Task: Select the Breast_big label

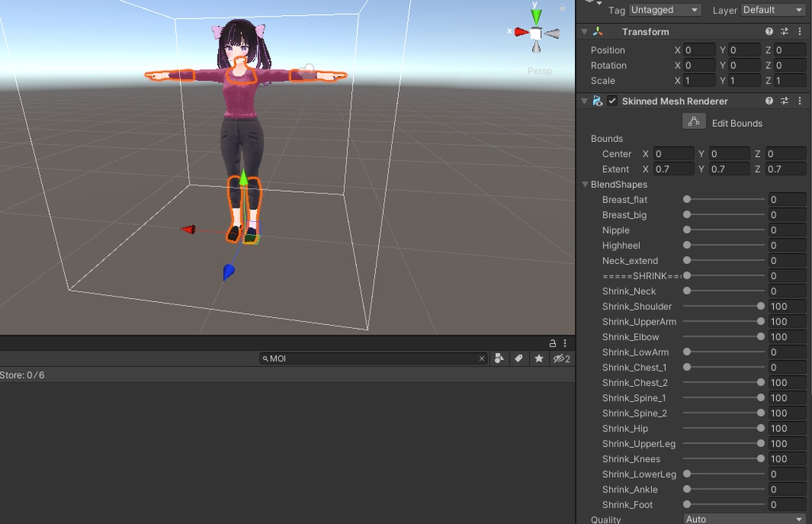Action: (624, 215)
